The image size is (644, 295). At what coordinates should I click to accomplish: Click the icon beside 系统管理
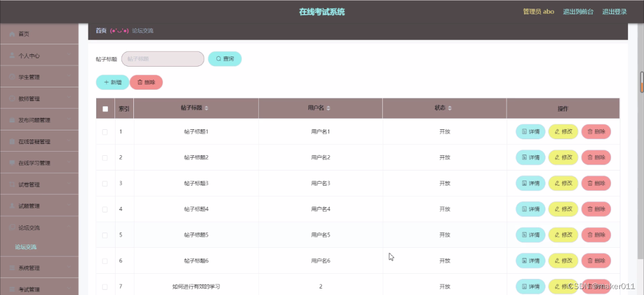12,268
